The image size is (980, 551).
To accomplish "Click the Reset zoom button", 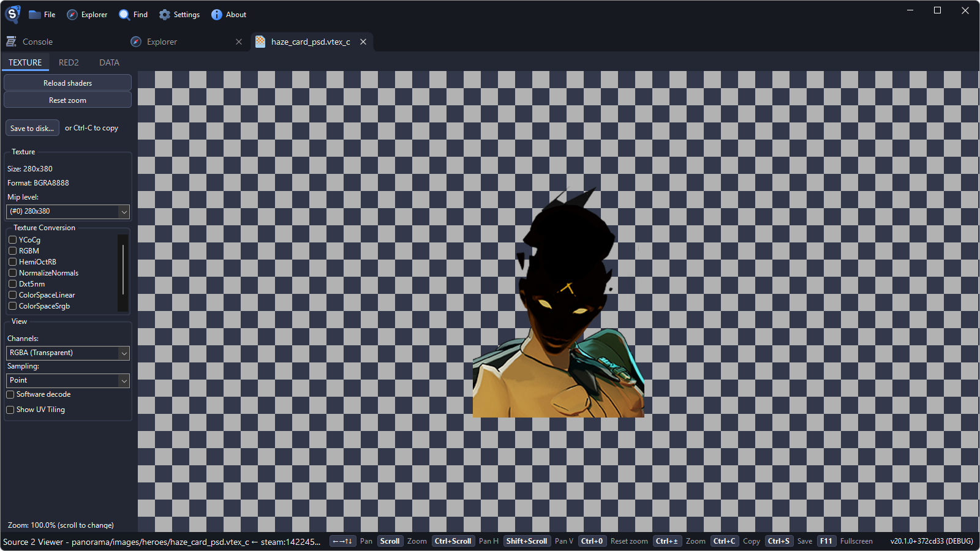I will 67,100.
